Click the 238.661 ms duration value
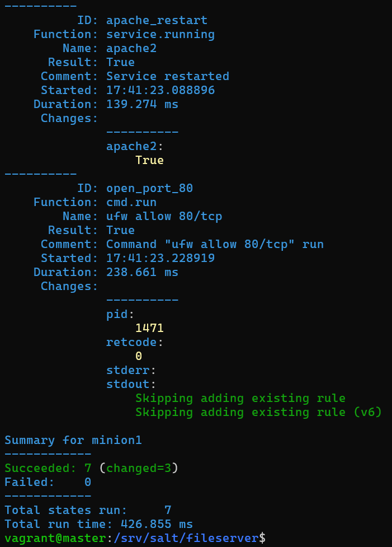The width and height of the screenshot is (392, 547). (142, 273)
